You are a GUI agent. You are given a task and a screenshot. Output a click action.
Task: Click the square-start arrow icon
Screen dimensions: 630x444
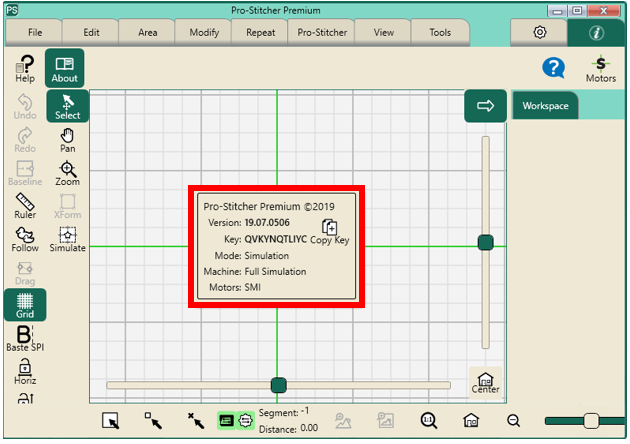pos(153,421)
